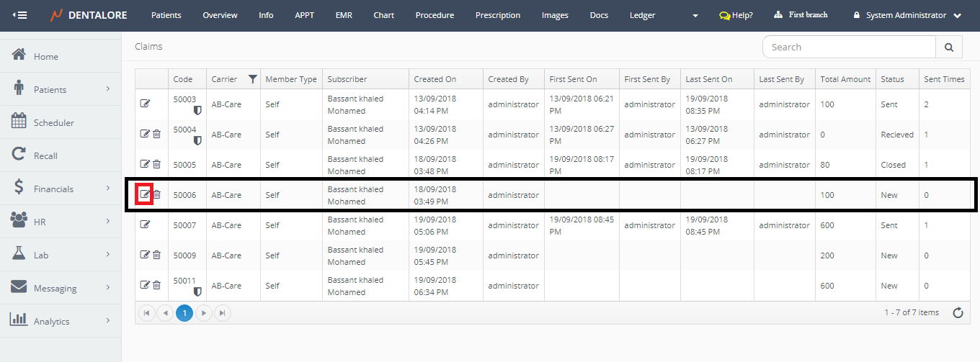The width and height of the screenshot is (980, 362).
Task: Sort by Total Amount column header
Action: point(845,79)
